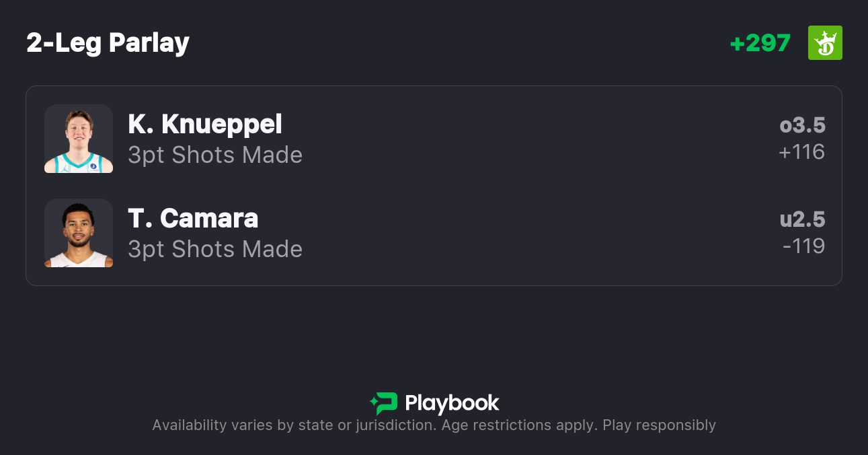Click the 'Play responsibly' text
Viewport: 868px width, 455px height.
click(x=659, y=425)
